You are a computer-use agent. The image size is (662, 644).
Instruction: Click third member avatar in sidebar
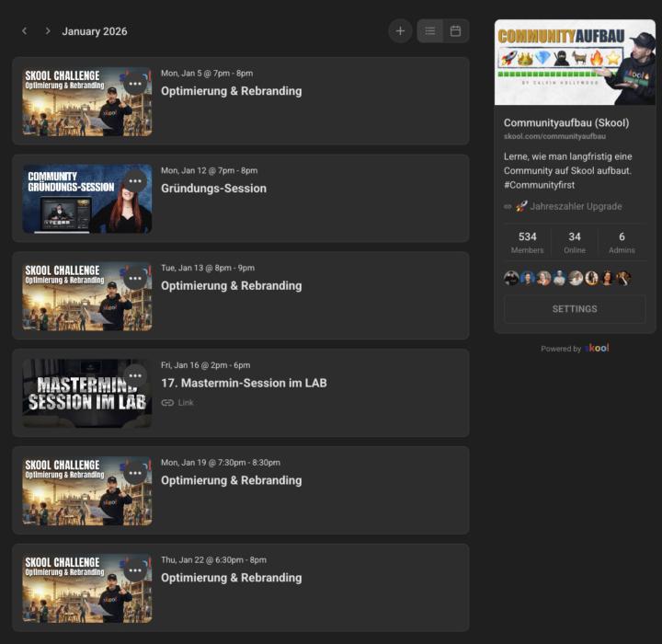click(543, 278)
